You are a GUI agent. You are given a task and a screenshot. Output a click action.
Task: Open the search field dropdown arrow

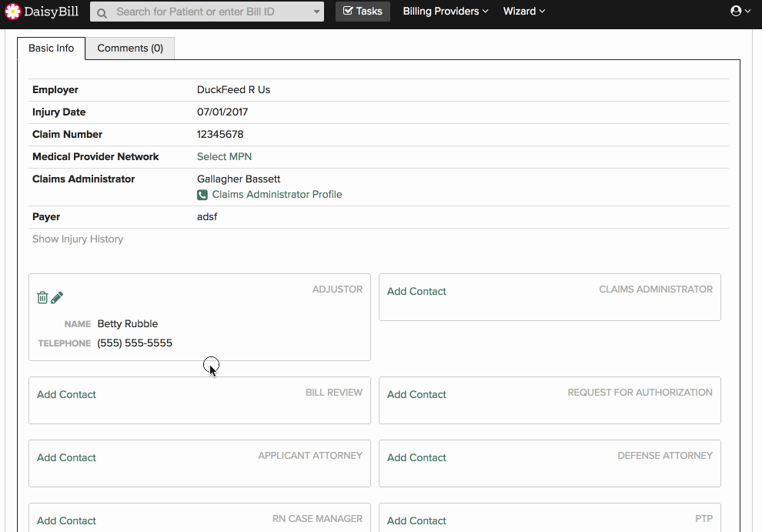[x=316, y=12]
